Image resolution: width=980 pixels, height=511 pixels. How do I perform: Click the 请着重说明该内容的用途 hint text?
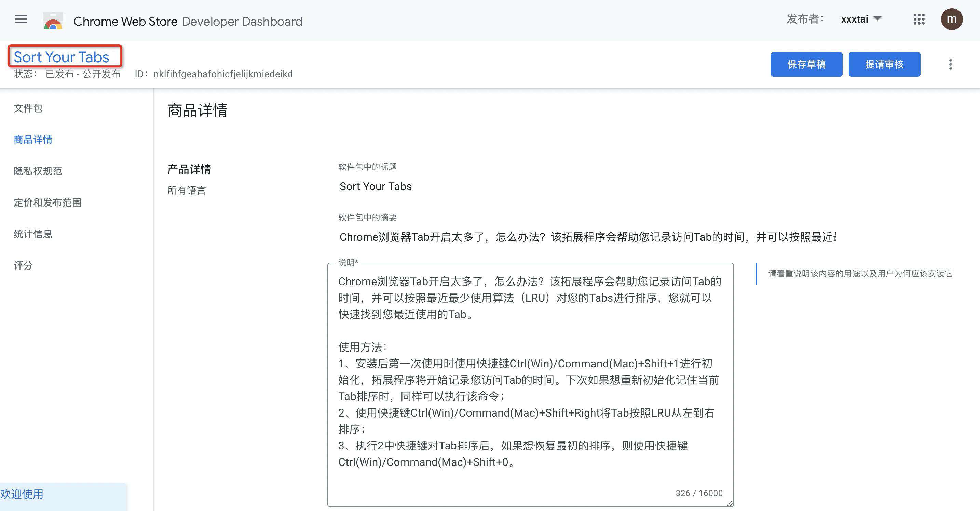point(860,273)
